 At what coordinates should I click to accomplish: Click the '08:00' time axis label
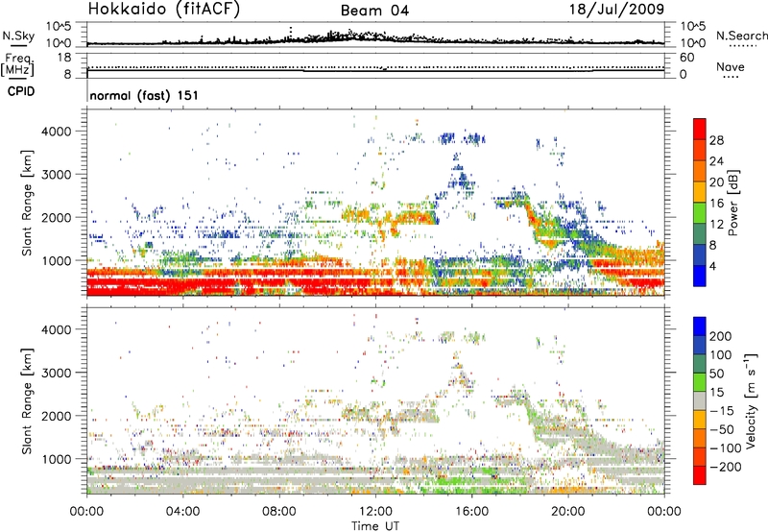(279, 512)
